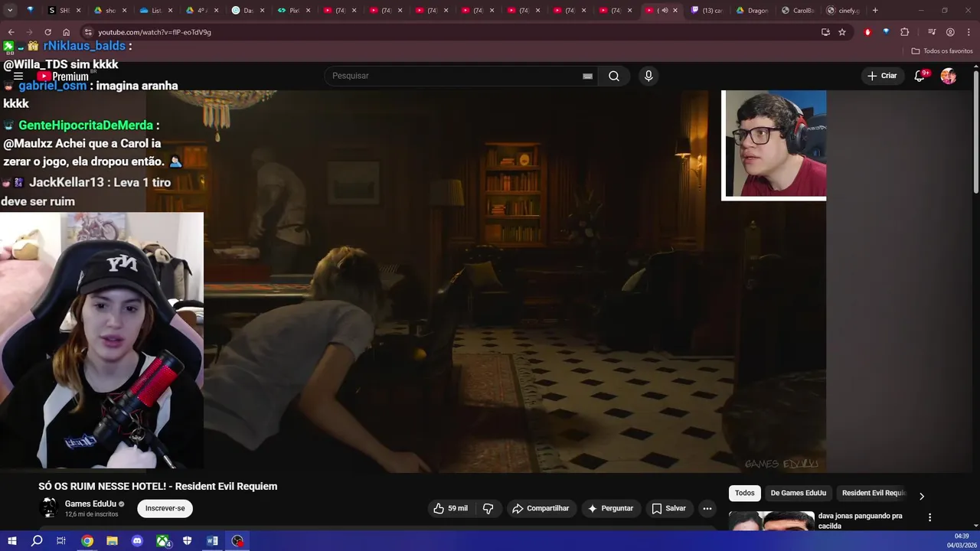Viewport: 980px width, 551px height.
Task: Open Microsoft Word from the taskbar
Action: (x=213, y=541)
